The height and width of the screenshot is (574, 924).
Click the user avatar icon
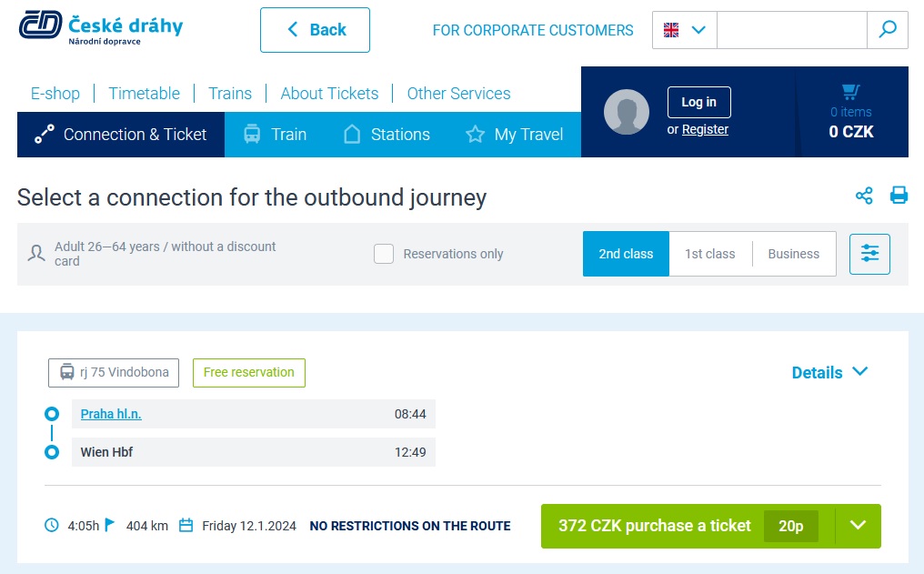coord(626,112)
